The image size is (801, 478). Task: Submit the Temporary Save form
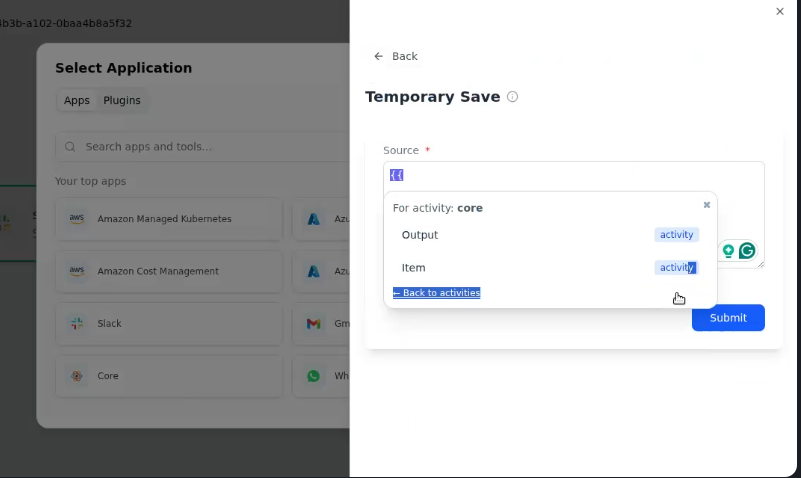click(x=728, y=318)
